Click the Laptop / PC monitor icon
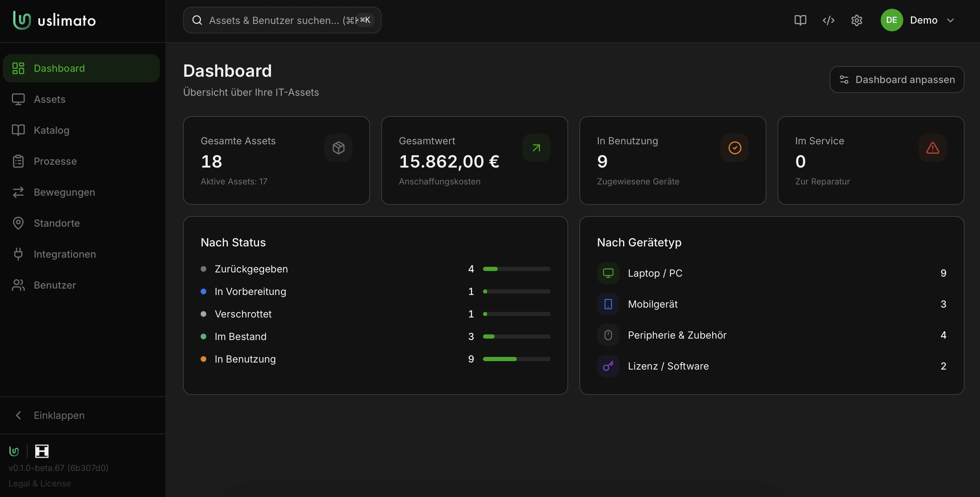The height and width of the screenshot is (497, 980). [608, 273]
